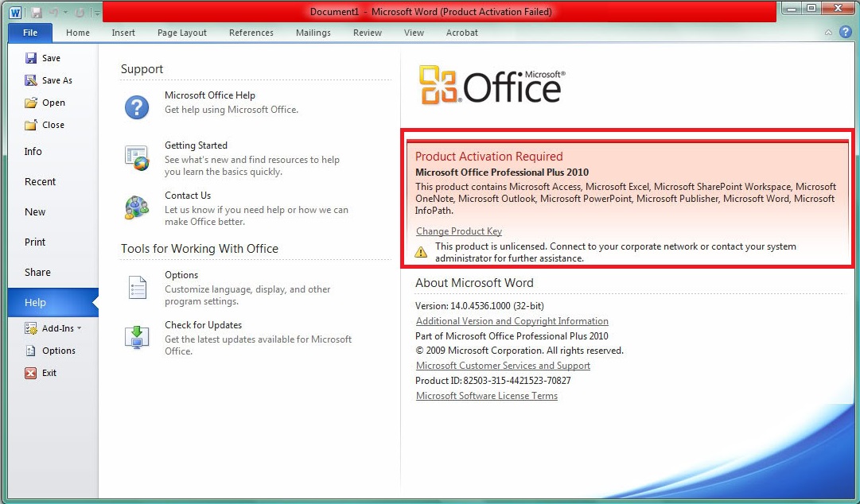Click Exit label in sidebar
Viewport: 860px width, 504px height.
[49, 373]
